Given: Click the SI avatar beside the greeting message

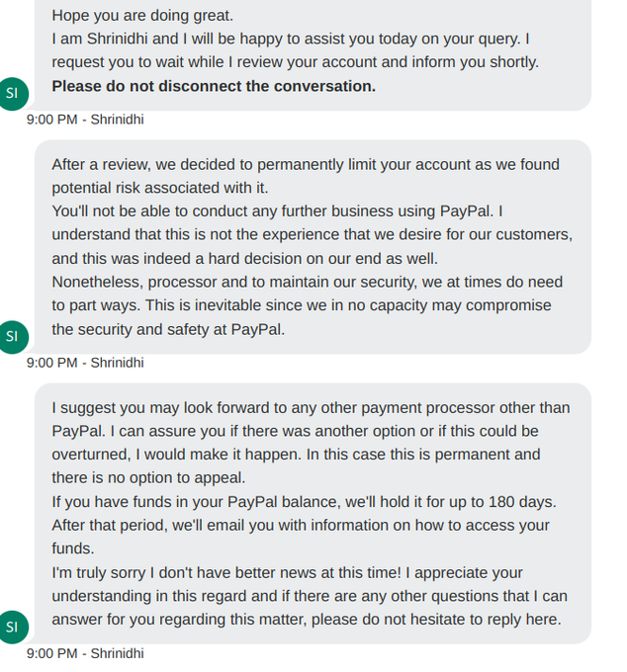Looking at the screenshot, I should [13, 93].
